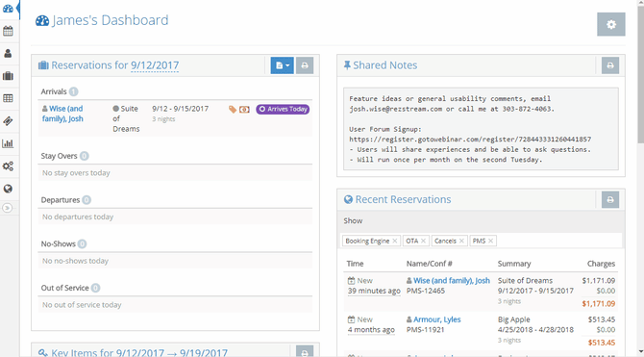Open the guests person icon in sidebar

(x=8, y=54)
